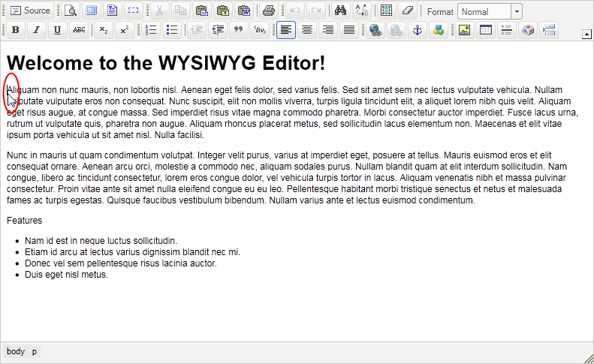Viewport: 594px width, 364px height.
Task: Insert a Horizontal Line
Action: coord(506,30)
